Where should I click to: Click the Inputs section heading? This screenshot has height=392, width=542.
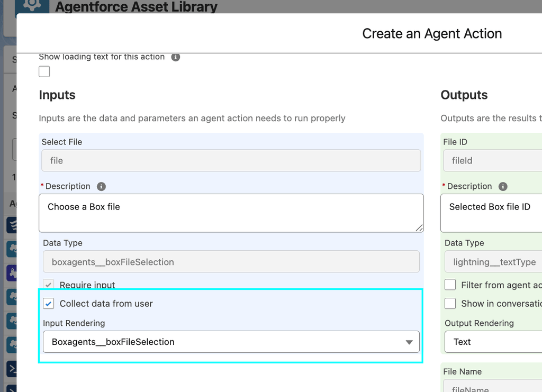tap(57, 95)
